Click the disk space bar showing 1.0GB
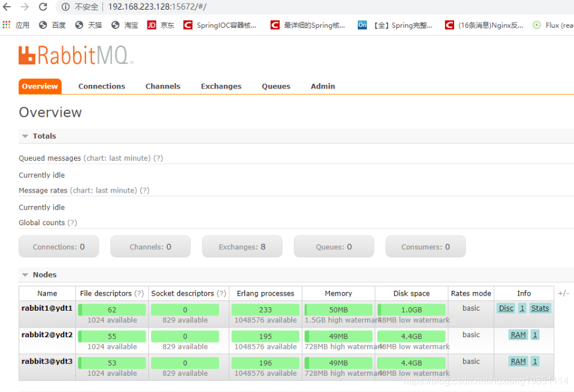Screen dimensions: 574x392 pyautogui.click(x=411, y=310)
